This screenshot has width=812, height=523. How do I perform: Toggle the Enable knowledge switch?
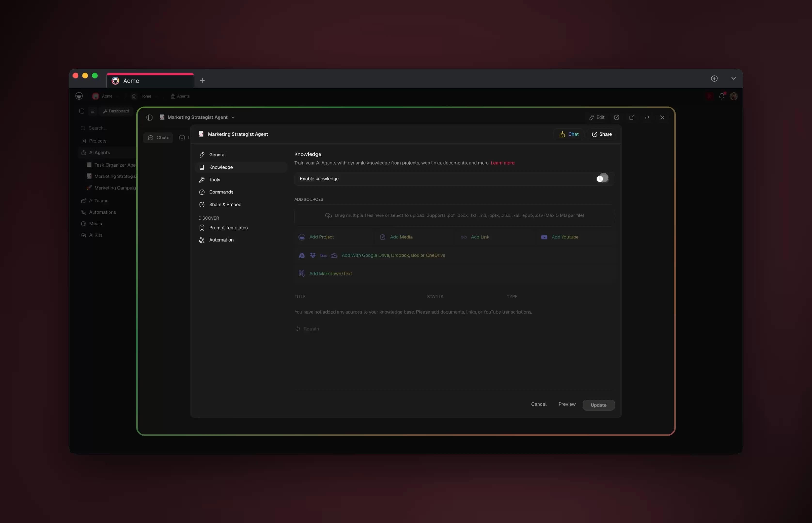[x=602, y=179]
